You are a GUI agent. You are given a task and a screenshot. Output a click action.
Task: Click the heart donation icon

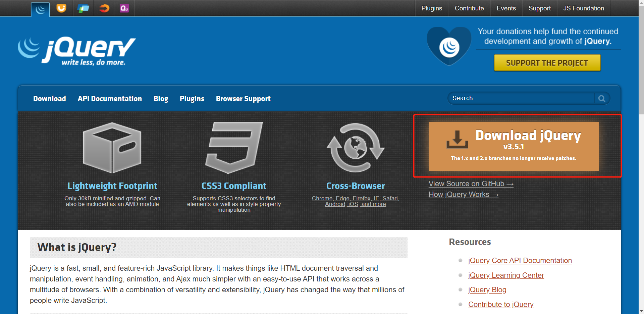pos(449,46)
